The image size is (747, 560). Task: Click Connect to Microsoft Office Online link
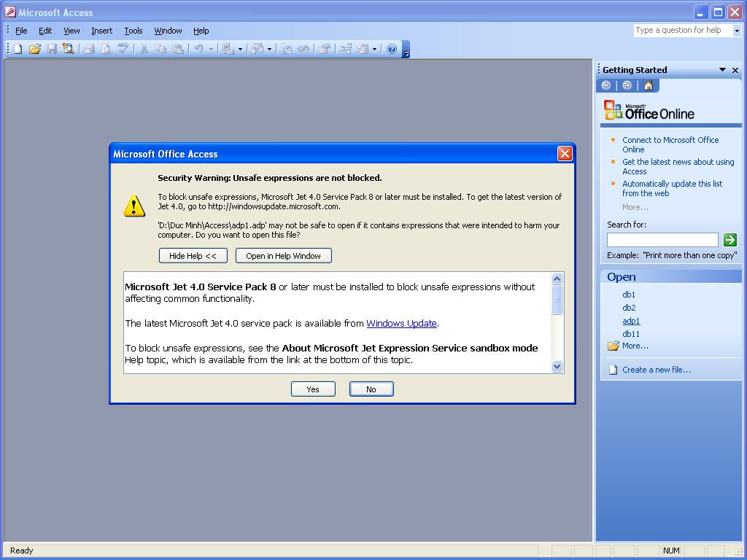pos(670,145)
